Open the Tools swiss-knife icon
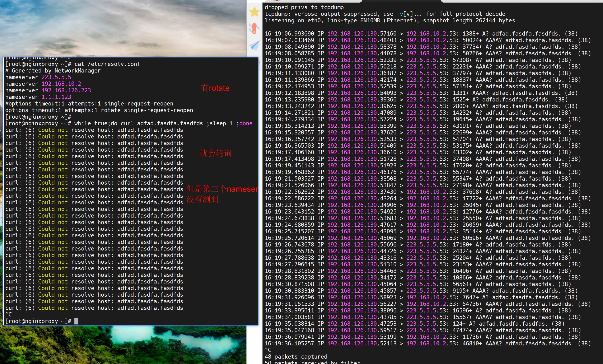 coord(254,28)
